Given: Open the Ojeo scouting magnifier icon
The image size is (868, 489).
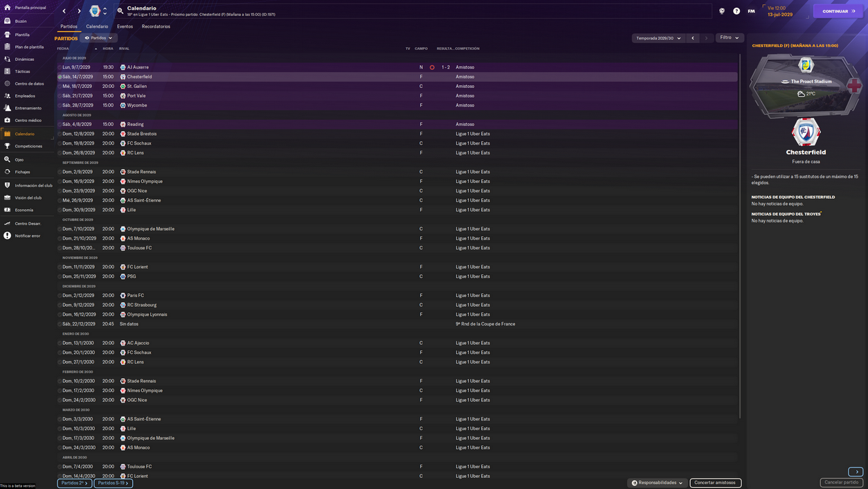Looking at the screenshot, I should (x=7, y=159).
